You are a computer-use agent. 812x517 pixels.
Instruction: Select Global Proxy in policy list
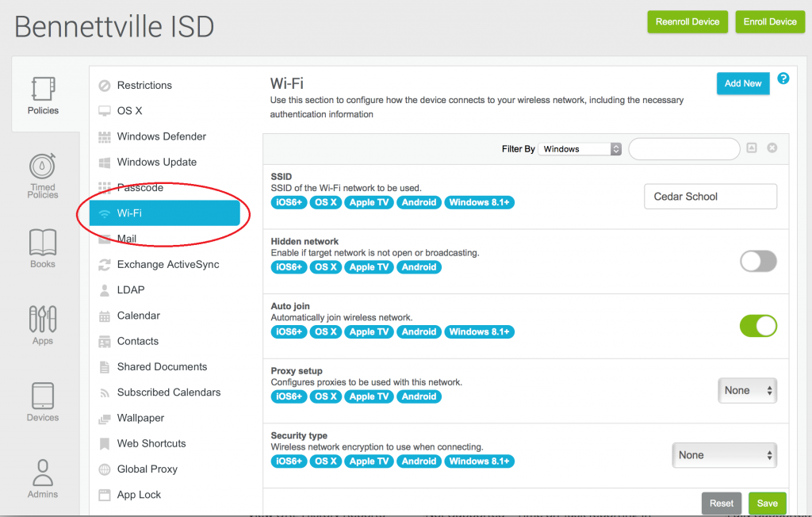pyautogui.click(x=147, y=469)
